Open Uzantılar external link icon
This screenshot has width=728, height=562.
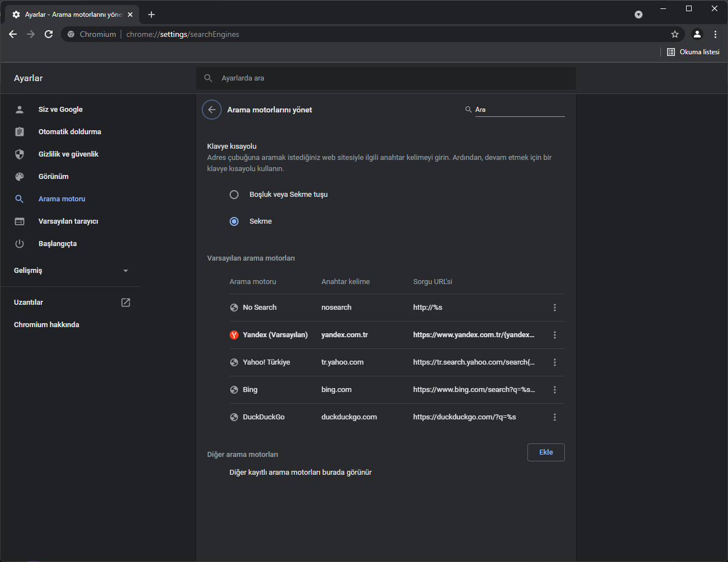(126, 303)
